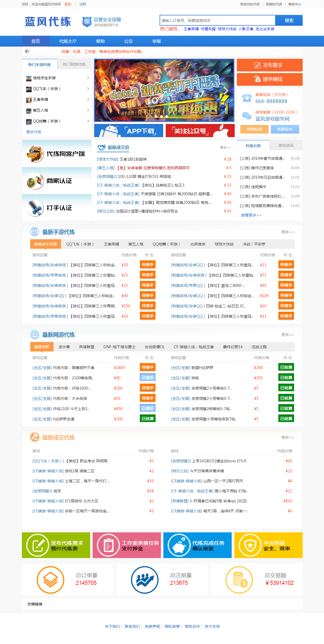Click the 发布需求 orange button
Viewport: 324px width, 644px height.
click(270, 65)
